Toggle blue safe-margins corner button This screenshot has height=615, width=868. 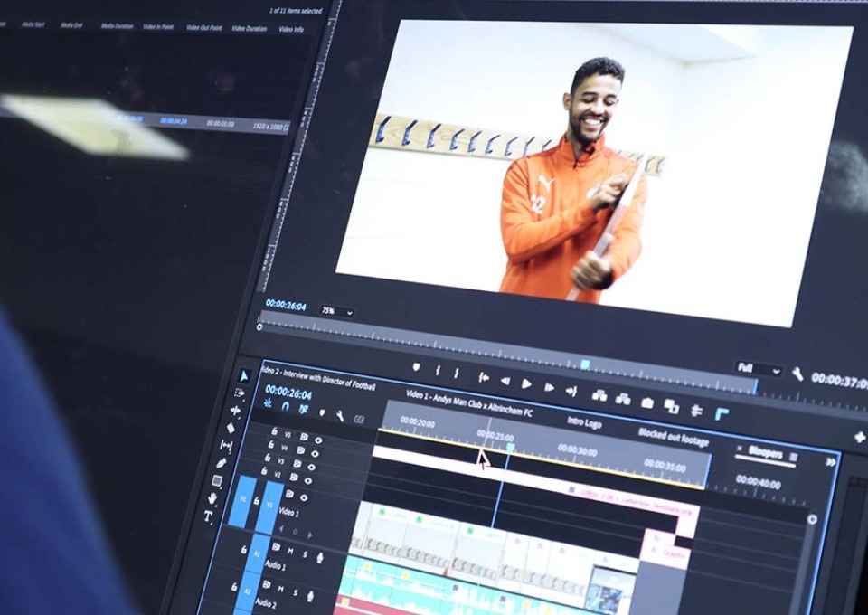(x=722, y=413)
